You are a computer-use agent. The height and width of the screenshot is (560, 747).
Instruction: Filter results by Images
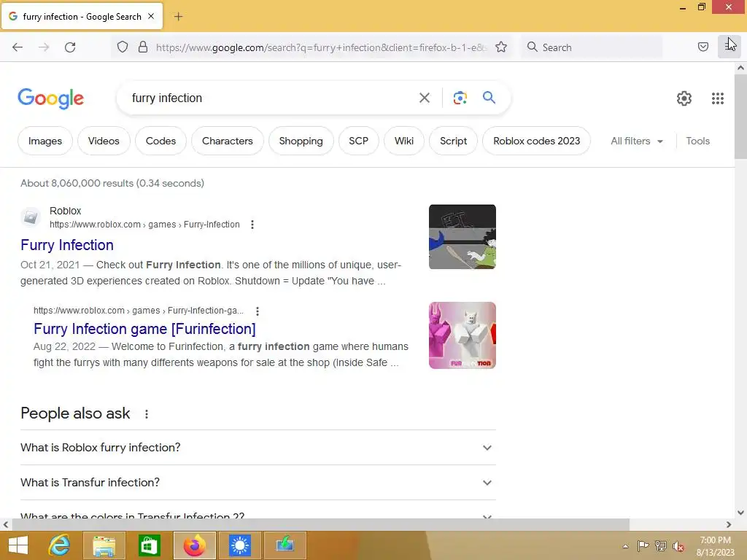[x=45, y=141]
